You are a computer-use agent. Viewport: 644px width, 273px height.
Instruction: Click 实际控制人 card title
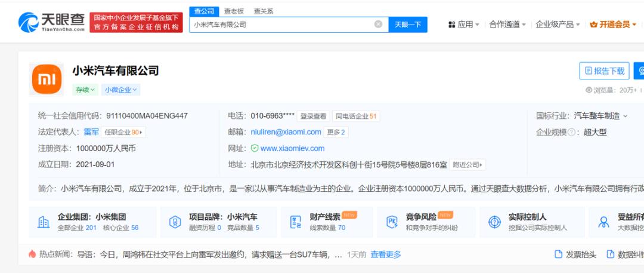click(x=527, y=217)
